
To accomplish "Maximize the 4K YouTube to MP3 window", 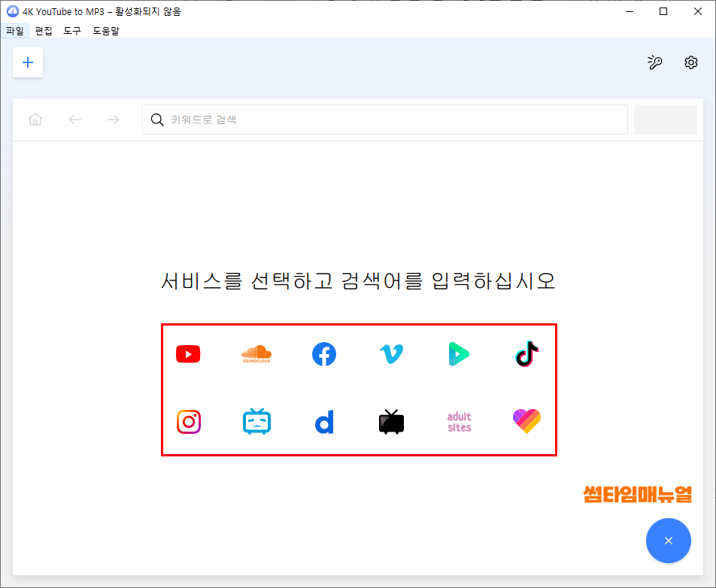I will tap(663, 11).
